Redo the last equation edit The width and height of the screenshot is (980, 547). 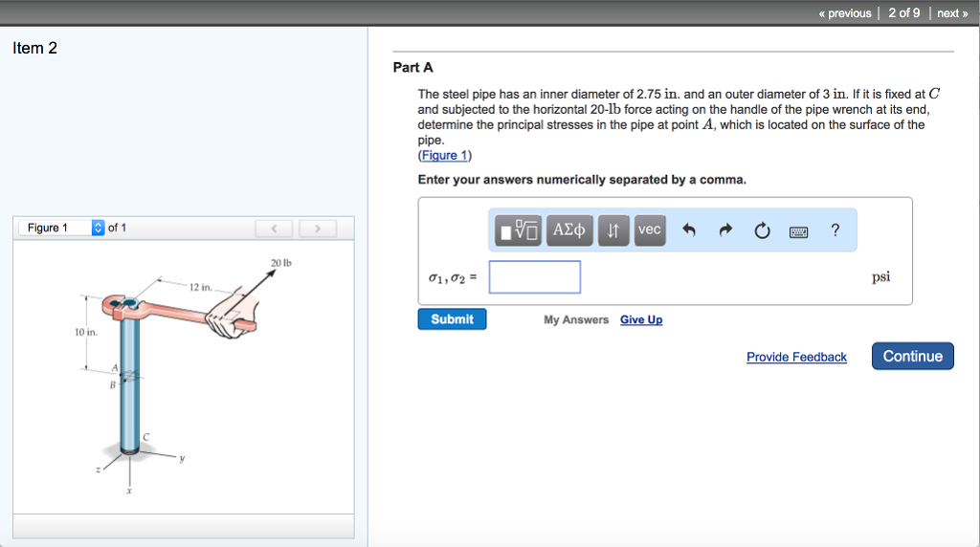click(725, 230)
